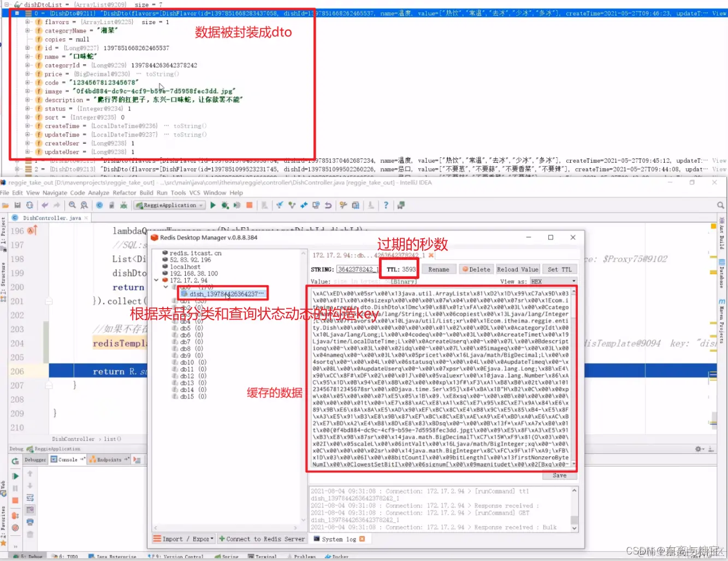This screenshot has width=728, height=561.
Task: Select db10 in the Redis tree
Action: click(x=189, y=363)
